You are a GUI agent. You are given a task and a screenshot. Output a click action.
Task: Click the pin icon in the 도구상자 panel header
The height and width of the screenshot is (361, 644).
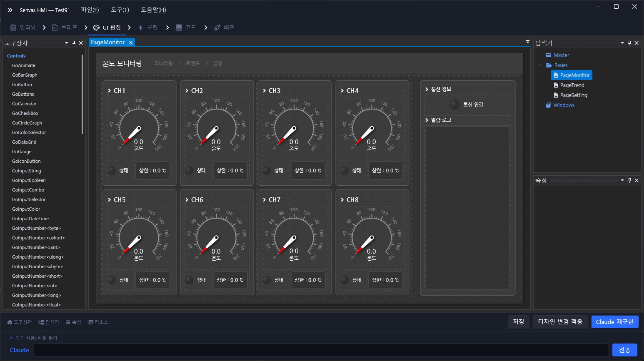(74, 43)
